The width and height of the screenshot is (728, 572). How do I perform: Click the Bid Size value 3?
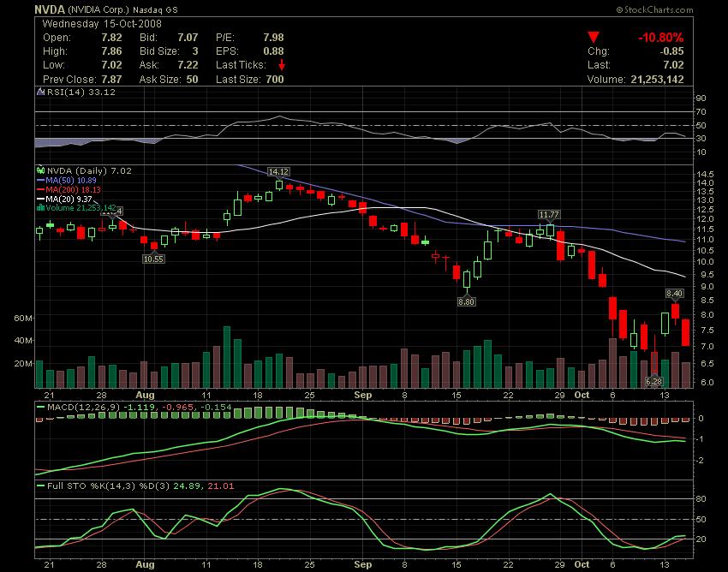click(x=195, y=51)
